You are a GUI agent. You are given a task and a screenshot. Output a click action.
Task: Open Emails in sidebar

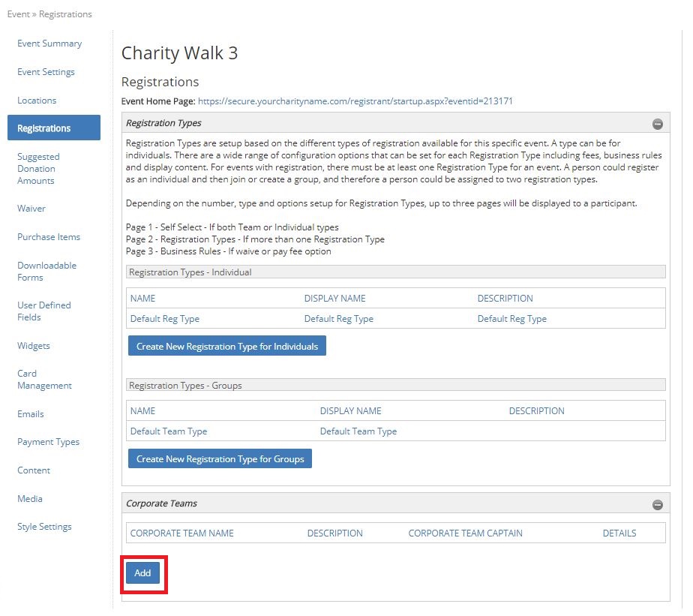point(31,414)
